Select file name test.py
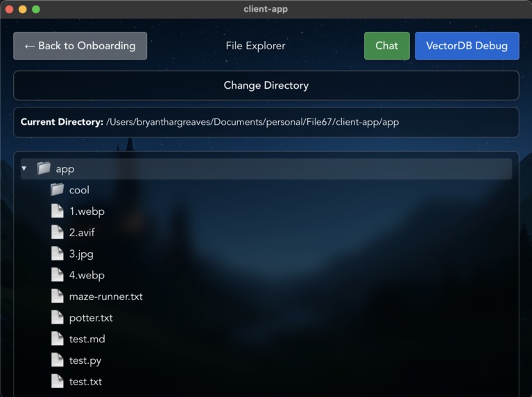 point(85,361)
